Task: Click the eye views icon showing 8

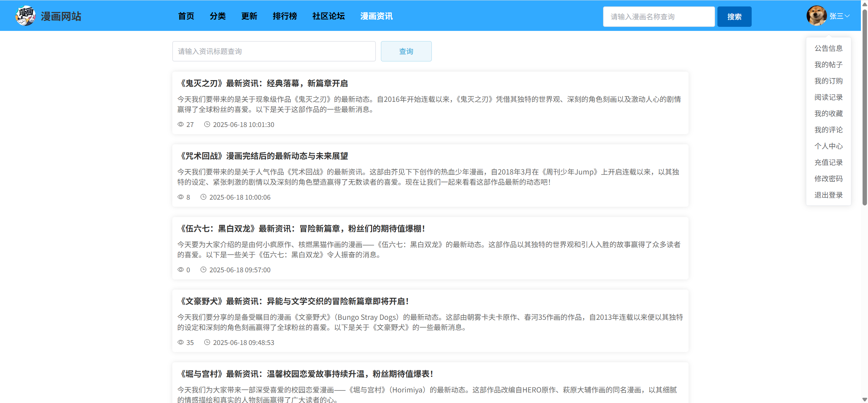Action: point(181,197)
